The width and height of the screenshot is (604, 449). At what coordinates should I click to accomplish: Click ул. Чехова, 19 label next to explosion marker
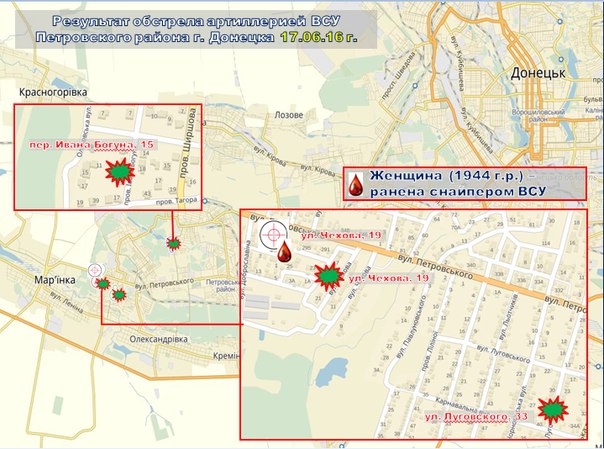pyautogui.click(x=389, y=278)
